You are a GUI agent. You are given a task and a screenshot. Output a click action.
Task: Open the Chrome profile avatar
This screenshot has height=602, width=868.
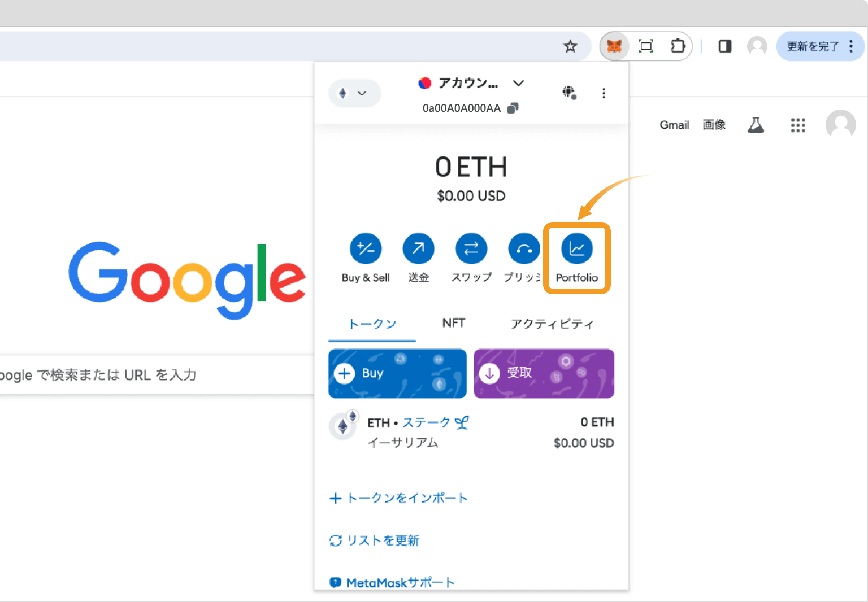pyautogui.click(x=757, y=46)
